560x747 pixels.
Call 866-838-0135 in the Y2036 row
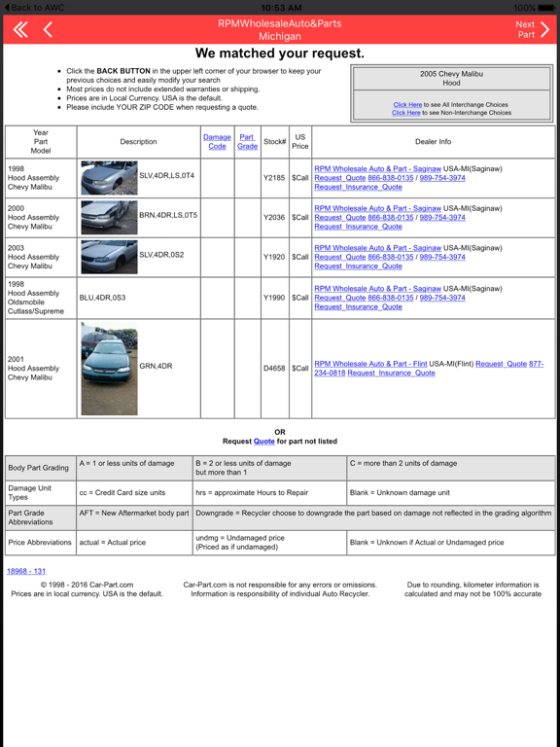pyautogui.click(x=391, y=217)
